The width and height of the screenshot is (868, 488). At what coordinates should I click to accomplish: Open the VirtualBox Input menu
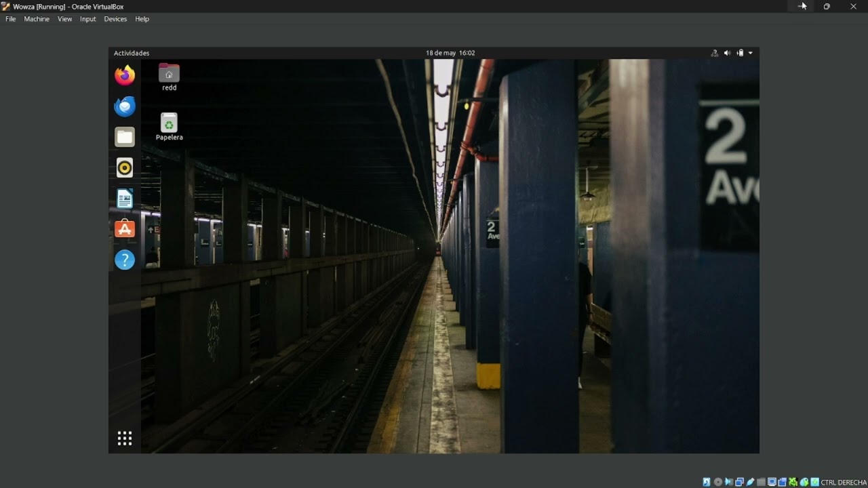(88, 19)
